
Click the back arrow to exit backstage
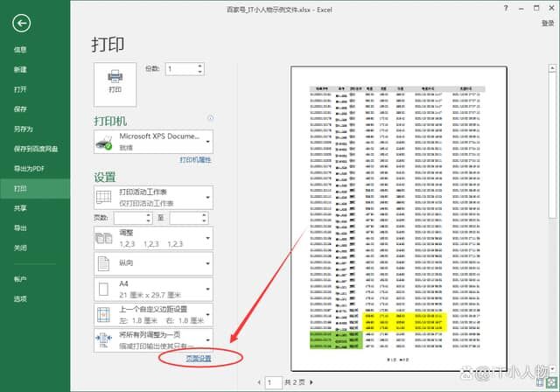tap(22, 24)
